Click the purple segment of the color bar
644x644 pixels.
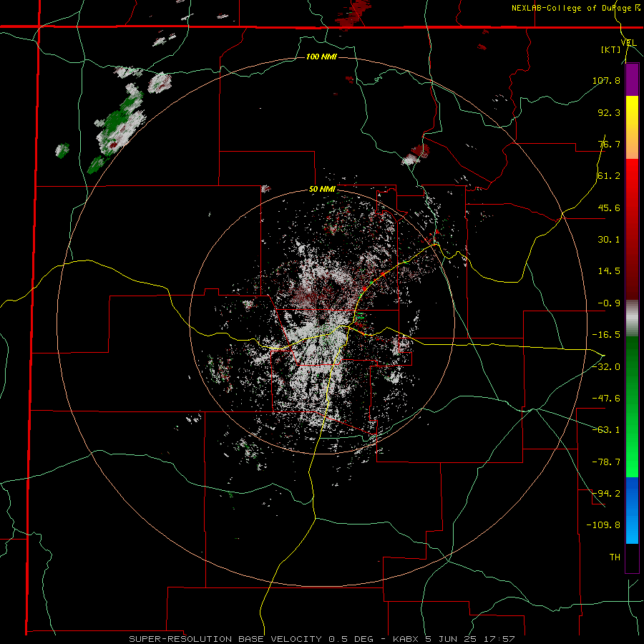click(x=632, y=79)
